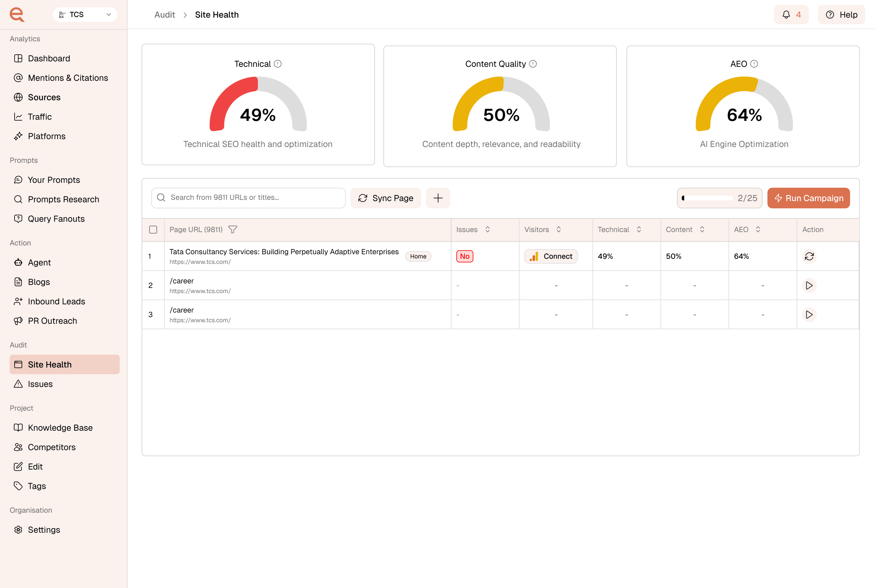The image size is (875, 588).
Task: Sort by the Issues column
Action: tap(488, 230)
